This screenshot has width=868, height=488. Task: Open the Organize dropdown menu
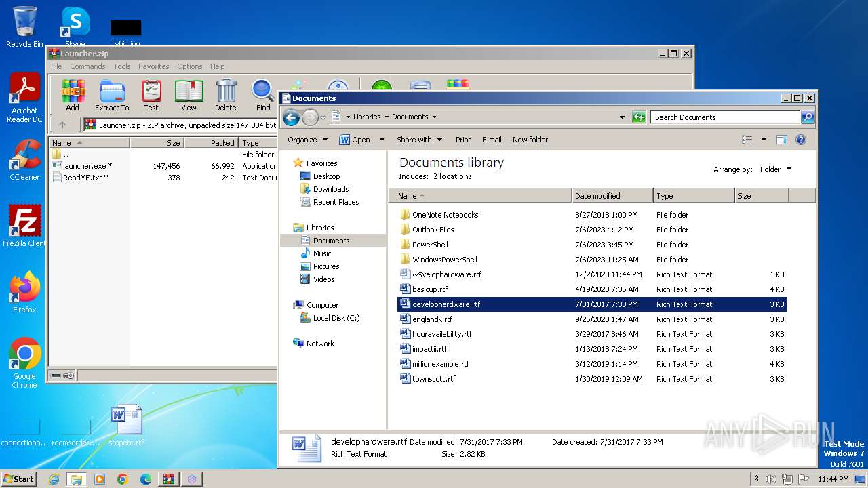click(307, 140)
